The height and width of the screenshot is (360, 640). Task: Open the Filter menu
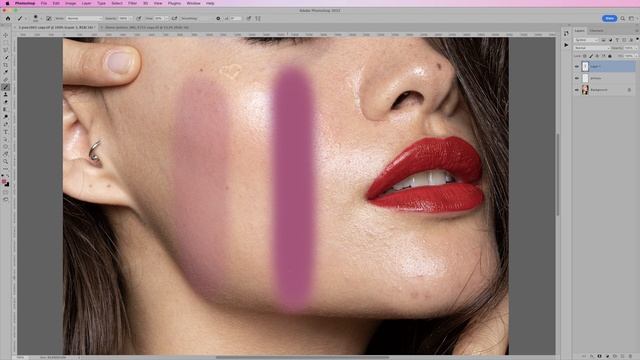coord(133,3)
